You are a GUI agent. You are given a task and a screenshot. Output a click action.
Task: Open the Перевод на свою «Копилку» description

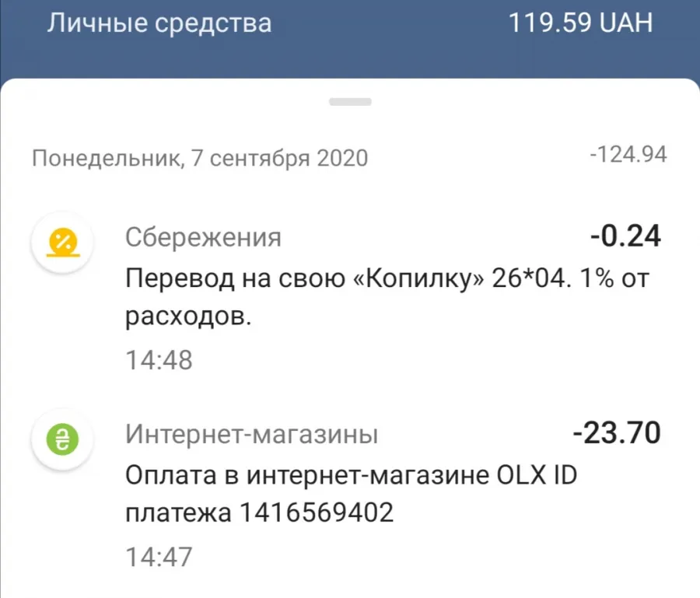click(x=387, y=297)
